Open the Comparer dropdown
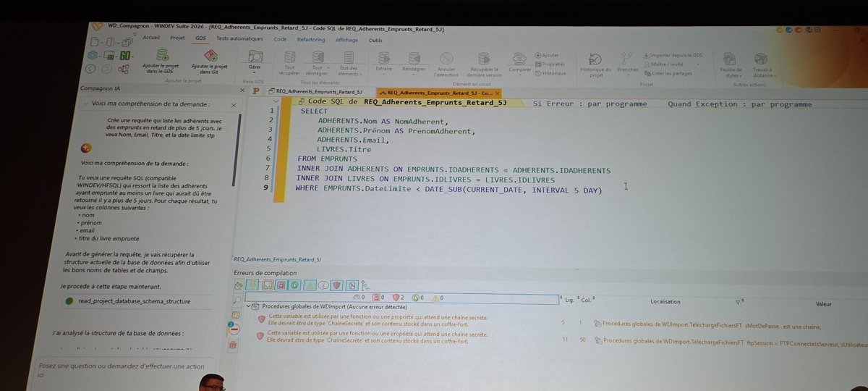 tap(519, 64)
